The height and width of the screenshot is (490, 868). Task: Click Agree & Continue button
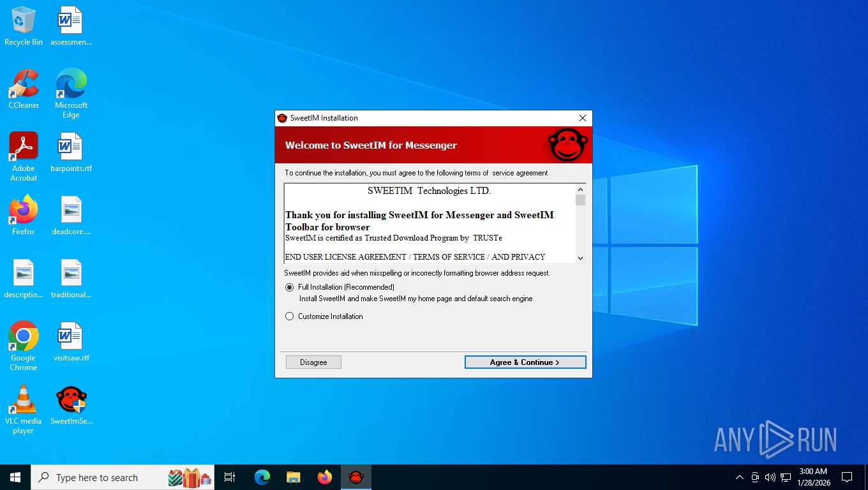(x=525, y=362)
